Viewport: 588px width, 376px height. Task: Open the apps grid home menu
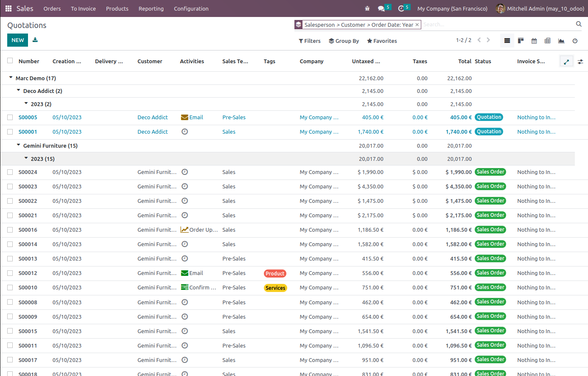click(8, 8)
